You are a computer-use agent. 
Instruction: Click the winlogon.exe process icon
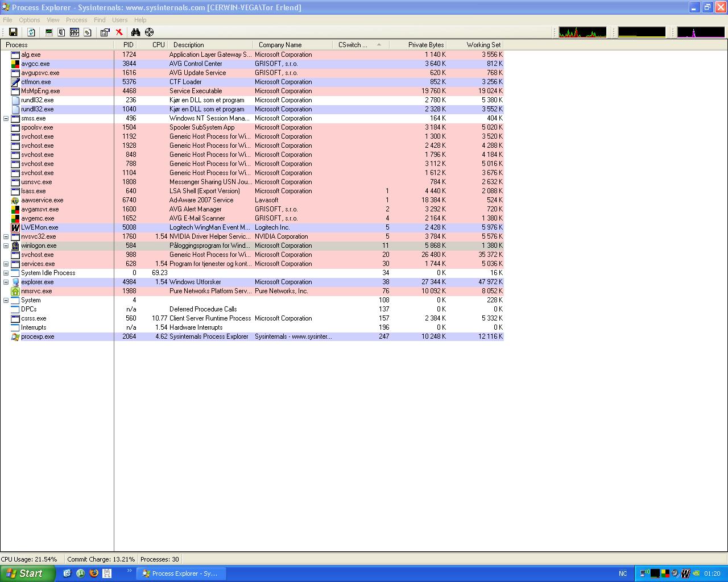[15, 246]
